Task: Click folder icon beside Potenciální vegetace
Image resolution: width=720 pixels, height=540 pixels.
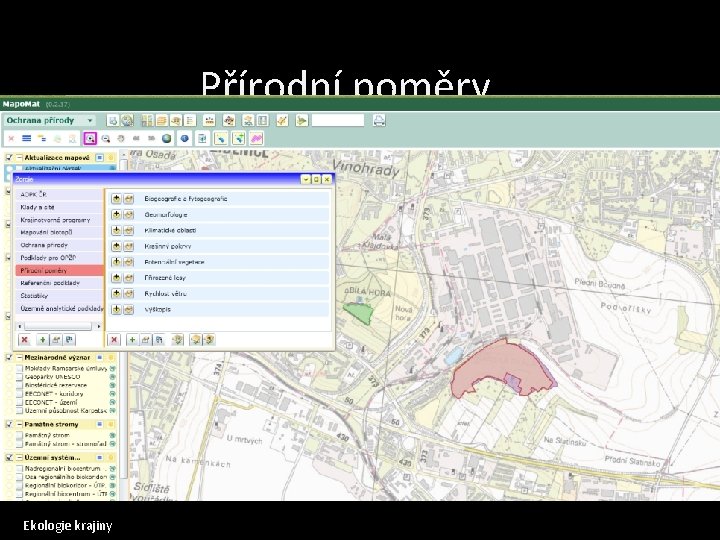Action: (129, 262)
